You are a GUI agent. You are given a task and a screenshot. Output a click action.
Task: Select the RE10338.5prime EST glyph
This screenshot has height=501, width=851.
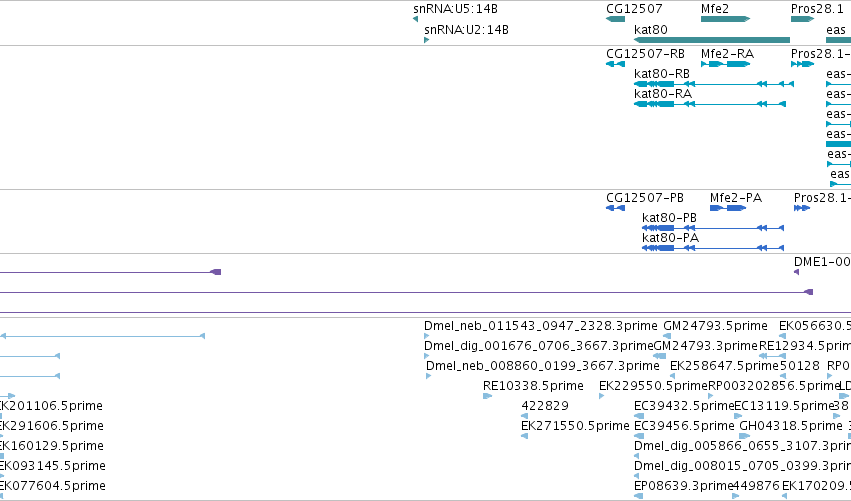[x=487, y=396]
